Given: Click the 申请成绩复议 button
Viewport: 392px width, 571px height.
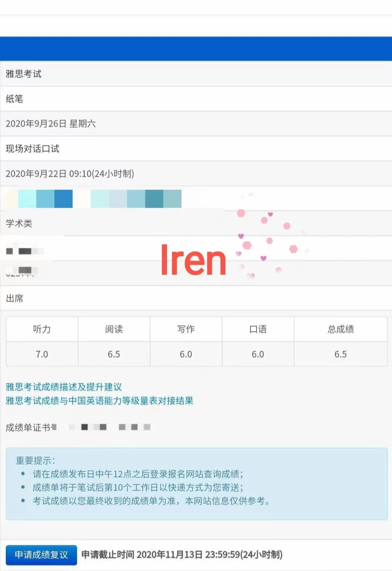Looking at the screenshot, I should (41, 555).
